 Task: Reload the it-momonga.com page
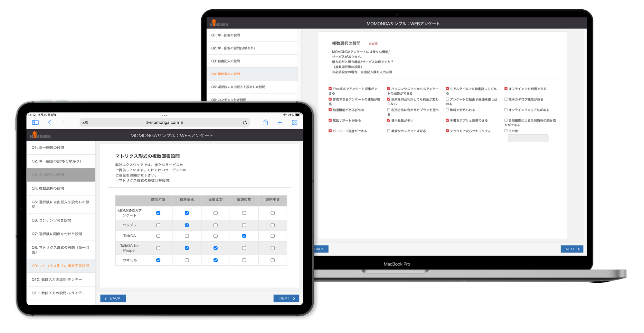[245, 122]
